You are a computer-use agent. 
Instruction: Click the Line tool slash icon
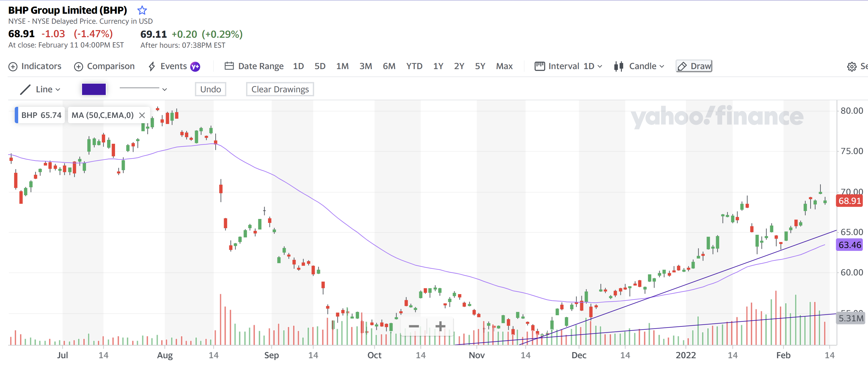[x=25, y=90]
